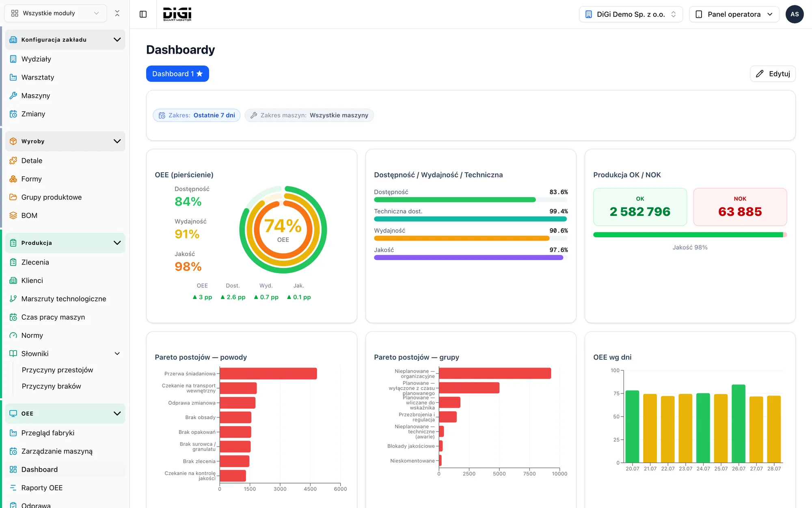
Task: Click the collapse modules icon beside Wszystkie moduły
Action: click(117, 13)
